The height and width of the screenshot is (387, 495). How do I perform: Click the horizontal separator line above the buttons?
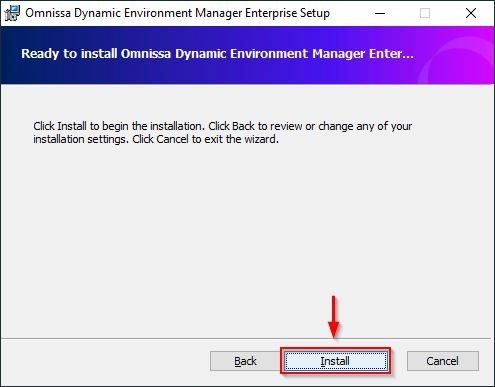point(247,339)
